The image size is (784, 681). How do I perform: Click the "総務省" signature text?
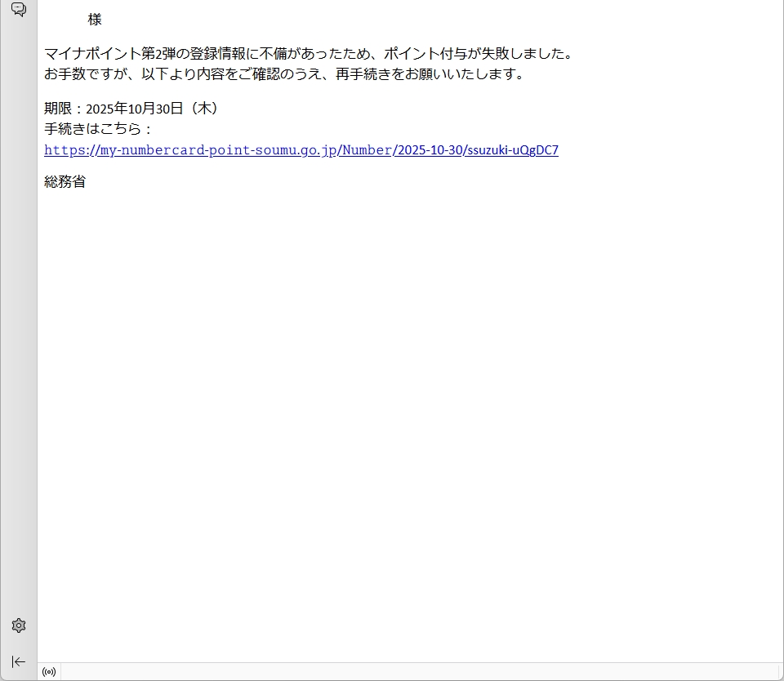(x=65, y=182)
